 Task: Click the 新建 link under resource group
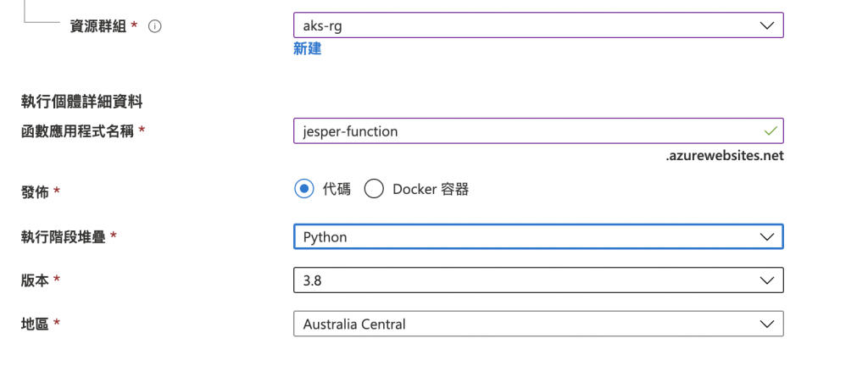[307, 49]
